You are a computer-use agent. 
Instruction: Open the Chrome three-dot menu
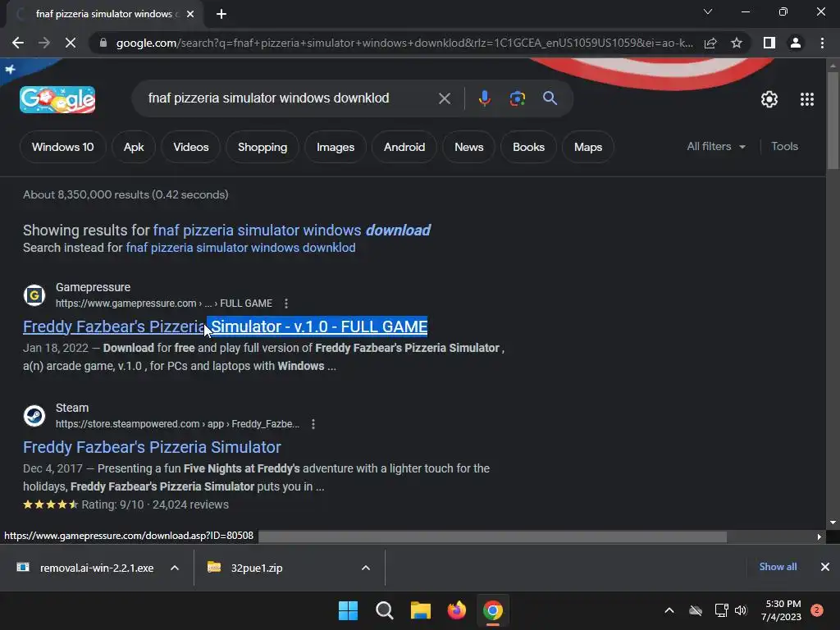[822, 43]
